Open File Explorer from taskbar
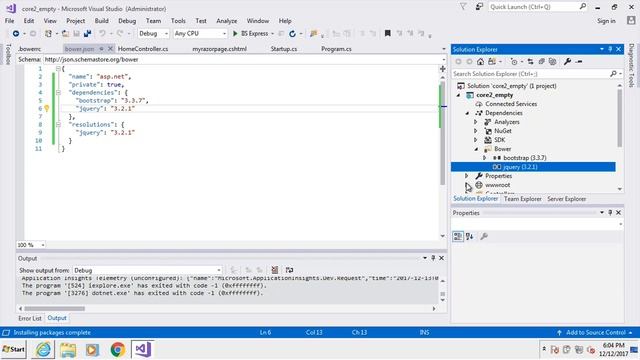 tap(68, 349)
